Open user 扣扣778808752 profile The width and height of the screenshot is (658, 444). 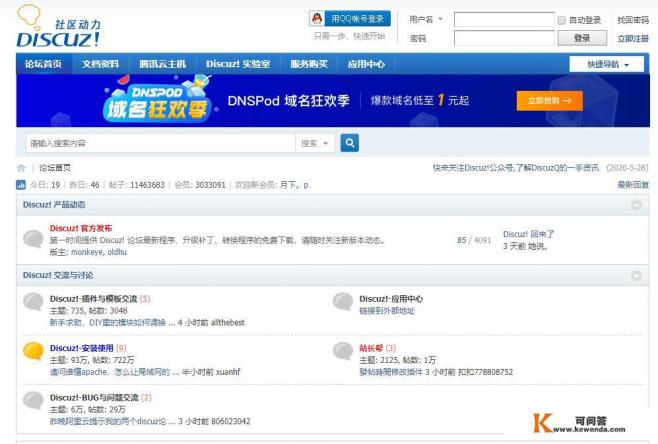[x=486, y=372]
